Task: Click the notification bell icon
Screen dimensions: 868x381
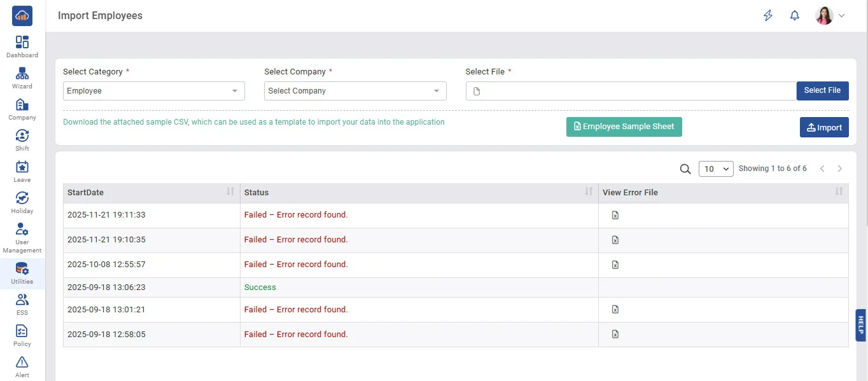Action: (794, 16)
